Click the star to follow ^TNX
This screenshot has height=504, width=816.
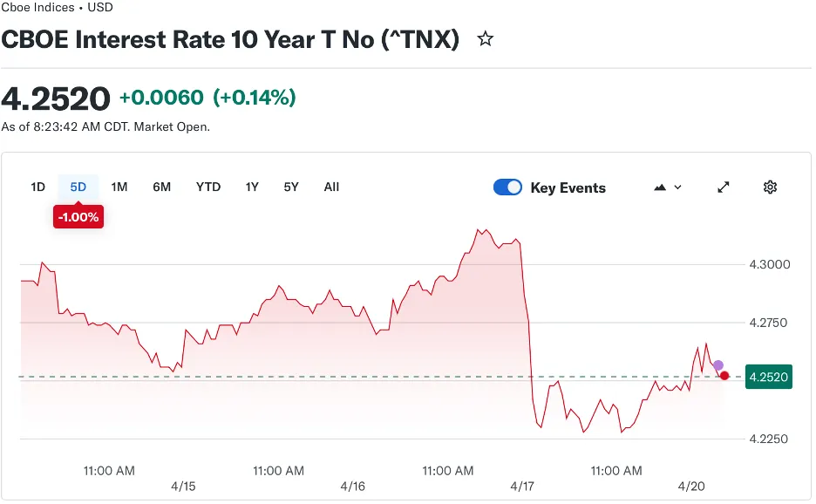click(x=486, y=39)
